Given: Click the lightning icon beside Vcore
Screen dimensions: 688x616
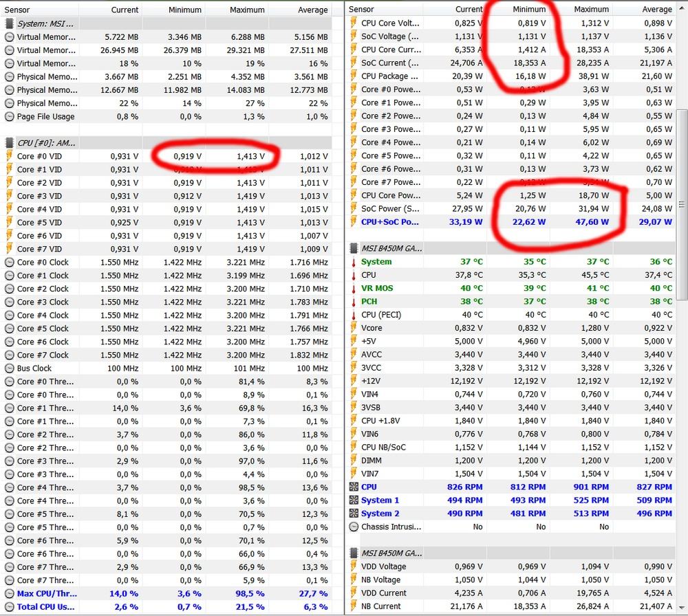Looking at the screenshot, I should pyautogui.click(x=354, y=327).
